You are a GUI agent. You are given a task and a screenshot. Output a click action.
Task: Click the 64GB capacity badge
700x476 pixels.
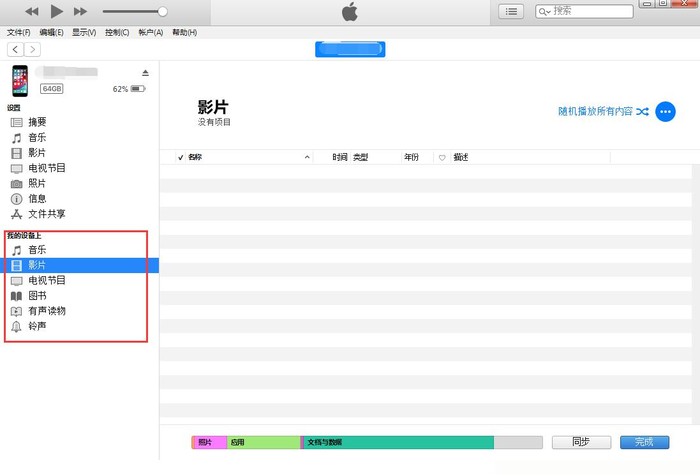52,89
